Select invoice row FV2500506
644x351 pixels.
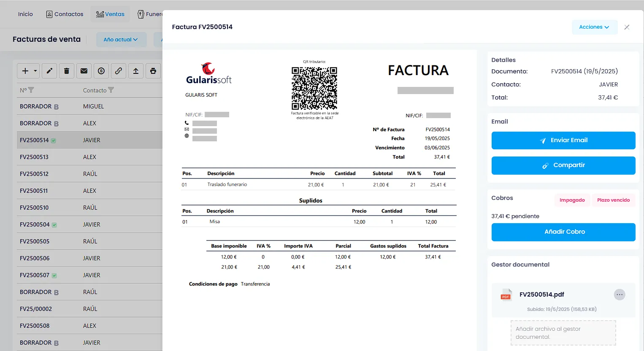(x=89, y=258)
